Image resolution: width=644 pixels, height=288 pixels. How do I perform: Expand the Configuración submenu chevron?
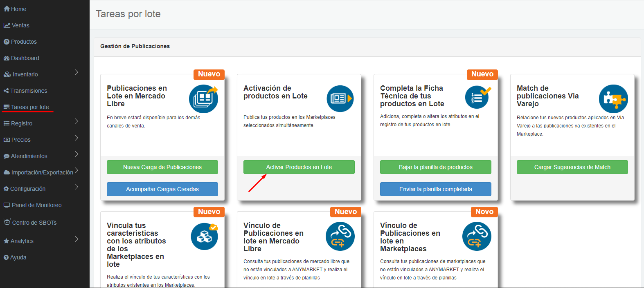point(77,187)
